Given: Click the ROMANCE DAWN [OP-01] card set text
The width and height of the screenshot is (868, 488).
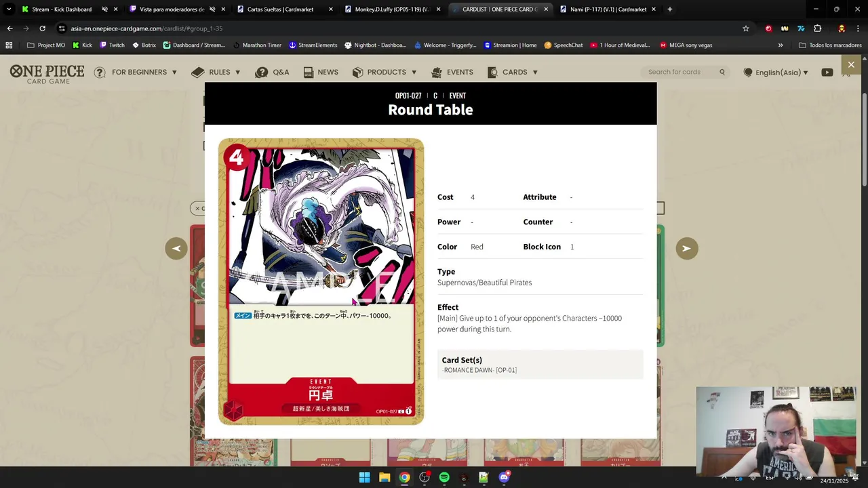Looking at the screenshot, I should tap(479, 370).
